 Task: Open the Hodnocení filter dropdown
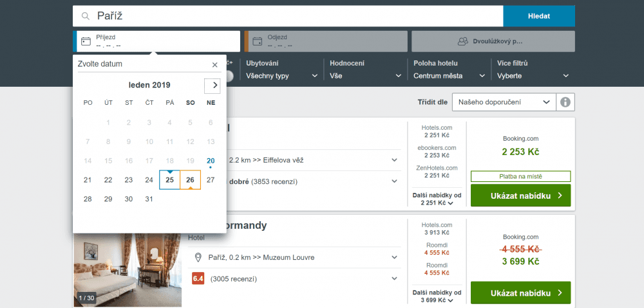(x=366, y=76)
